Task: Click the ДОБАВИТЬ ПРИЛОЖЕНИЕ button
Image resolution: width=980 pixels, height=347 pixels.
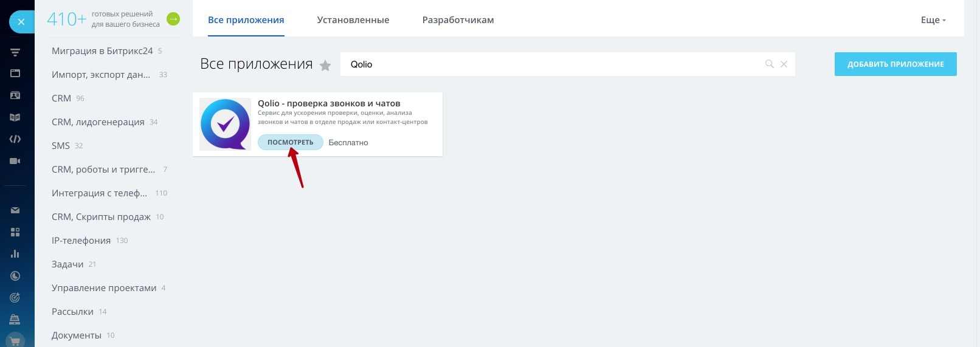Action: tap(895, 64)
